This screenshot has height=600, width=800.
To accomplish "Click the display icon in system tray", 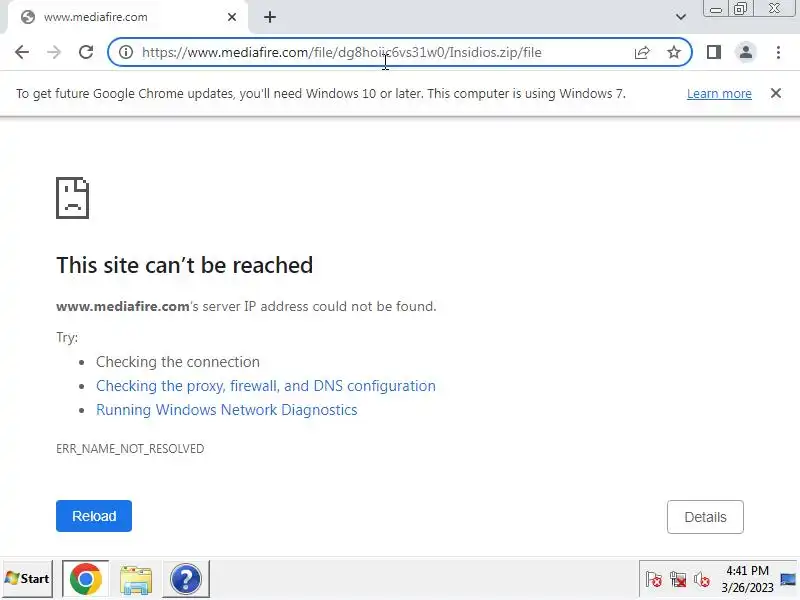I will pos(788,580).
